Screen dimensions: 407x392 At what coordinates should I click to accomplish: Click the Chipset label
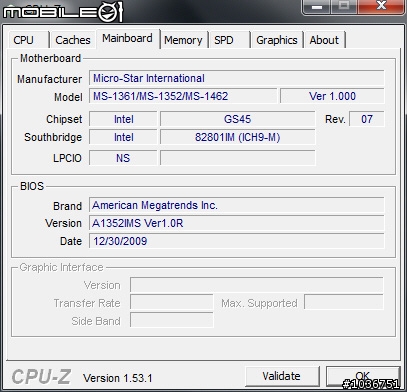tap(64, 119)
